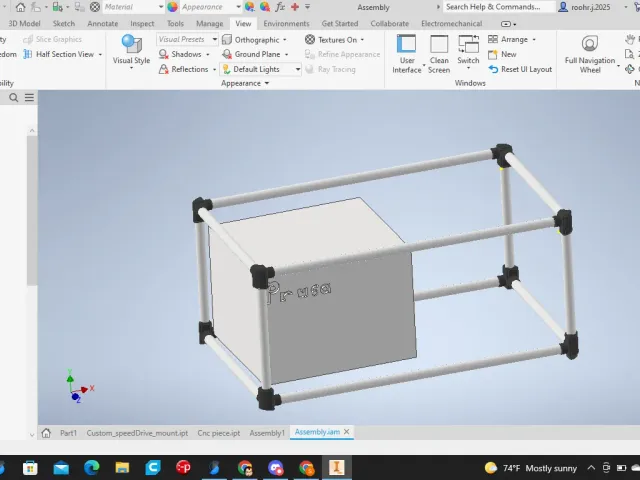The height and width of the screenshot is (480, 640).
Task: Expand the Shadows dropdown arrow
Action: pyautogui.click(x=208, y=54)
